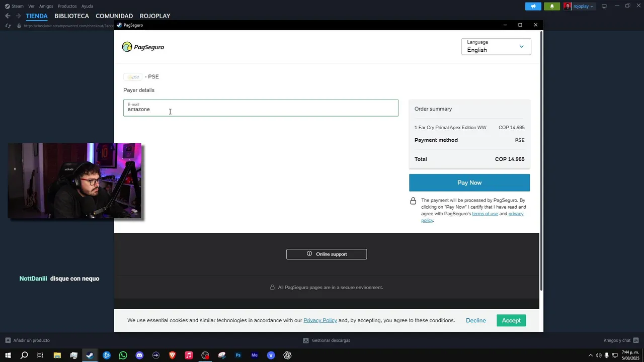Click Añadir un producto

pos(28,340)
